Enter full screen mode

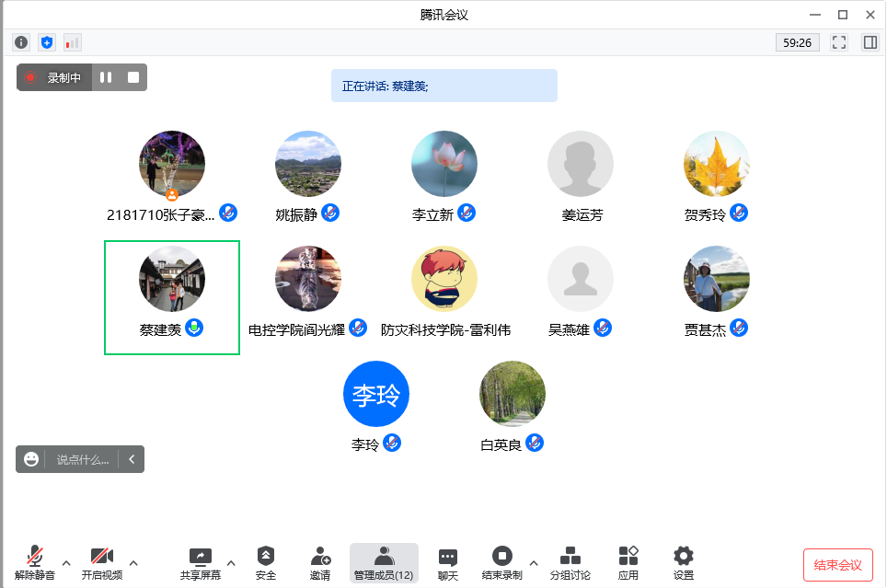(x=838, y=42)
